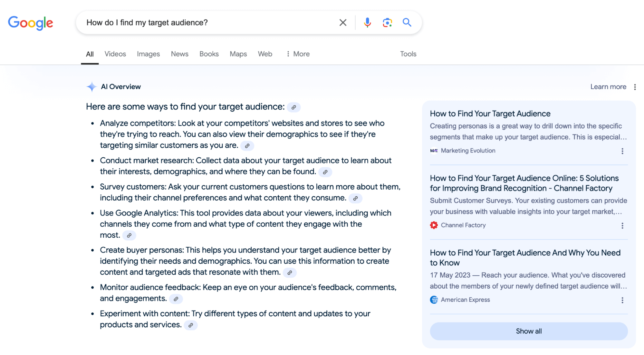Switch to the Videos tab
Screen dimensions: 644x355
pyautogui.click(x=115, y=54)
